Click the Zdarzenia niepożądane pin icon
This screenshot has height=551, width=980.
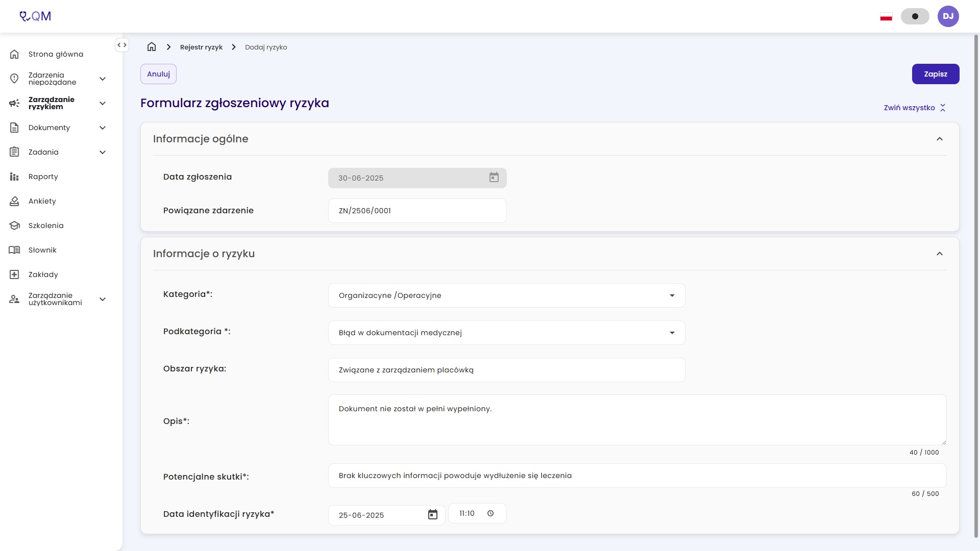pos(14,79)
